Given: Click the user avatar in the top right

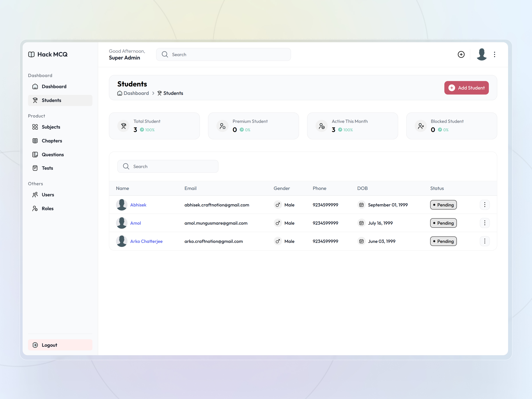Looking at the screenshot, I should point(481,54).
